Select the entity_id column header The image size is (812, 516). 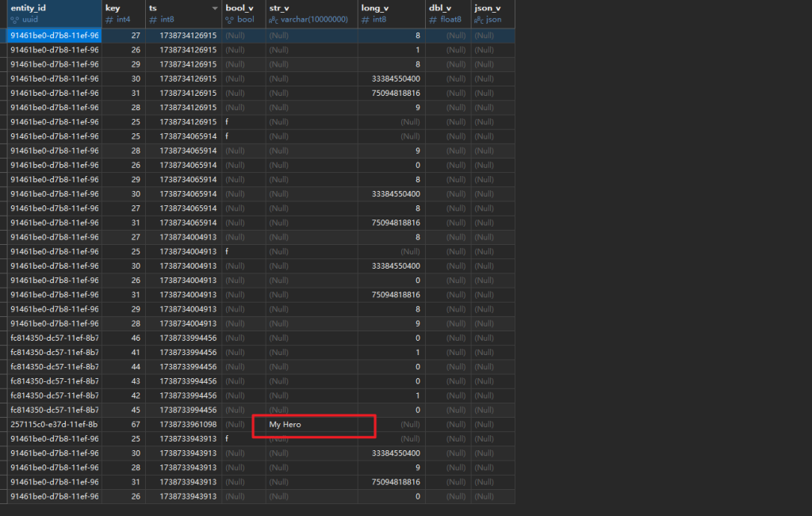pos(55,14)
